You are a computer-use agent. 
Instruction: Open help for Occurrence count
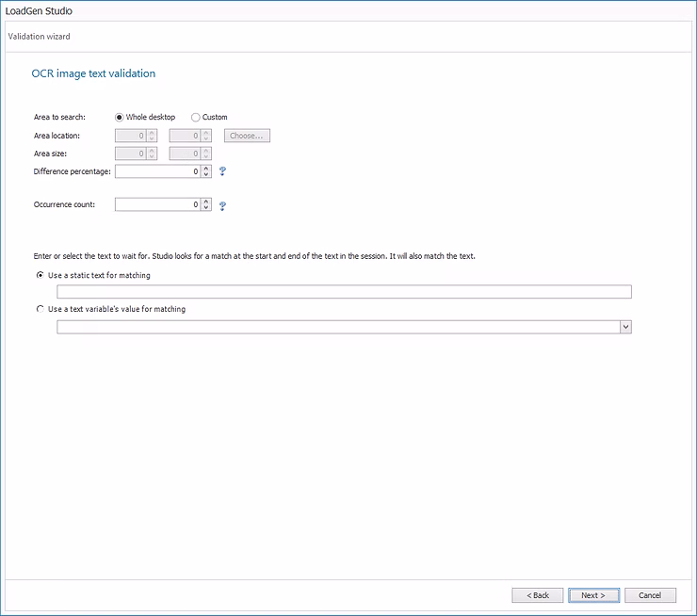tap(222, 205)
